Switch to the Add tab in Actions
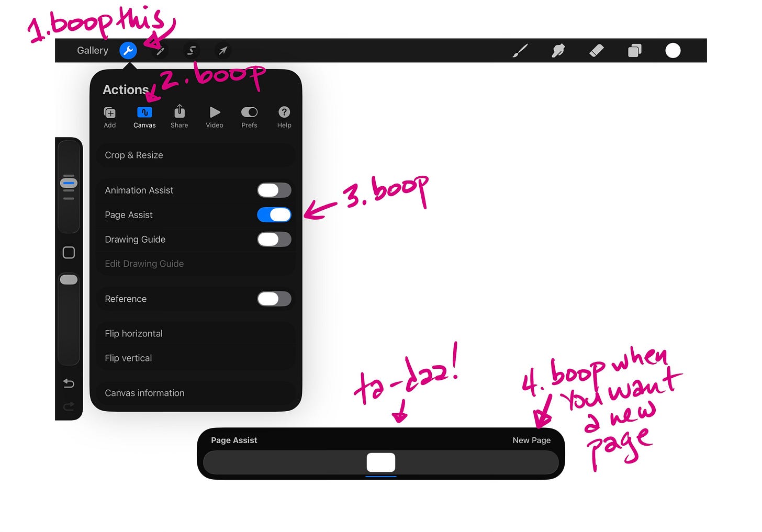Screen dimensions: 762x532 click(x=110, y=117)
